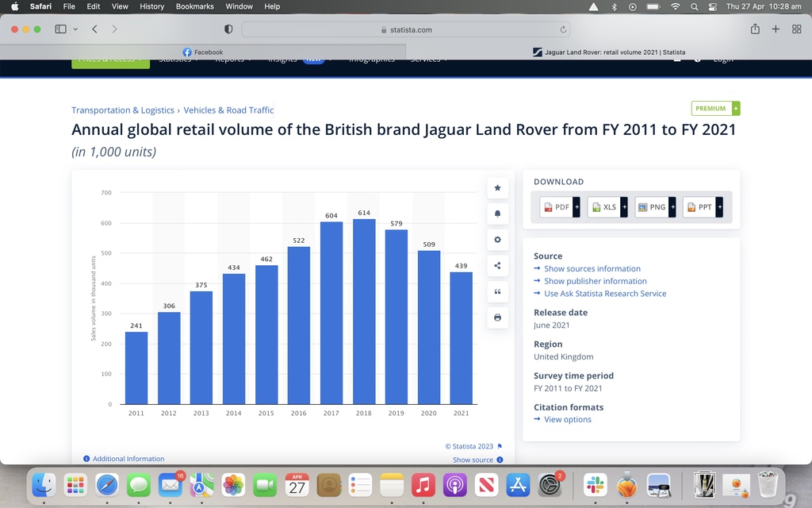Print the chart using printer icon
Image resolution: width=812 pixels, height=508 pixels.
click(497, 317)
